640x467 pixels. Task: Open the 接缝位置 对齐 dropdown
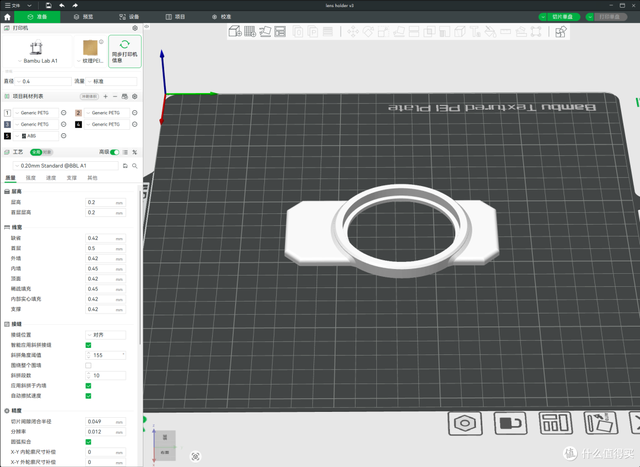(106, 335)
